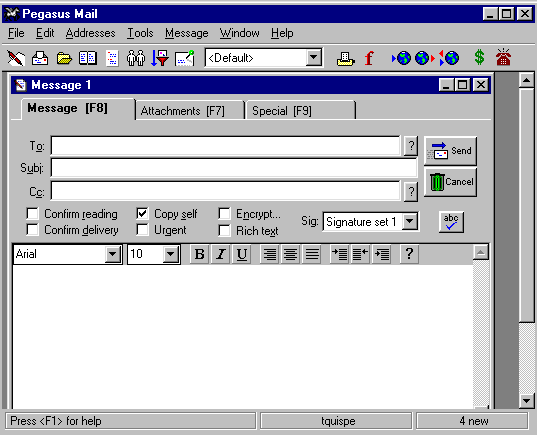Toggle underline formatting in editor
The height and width of the screenshot is (435, 537).
[x=242, y=254]
